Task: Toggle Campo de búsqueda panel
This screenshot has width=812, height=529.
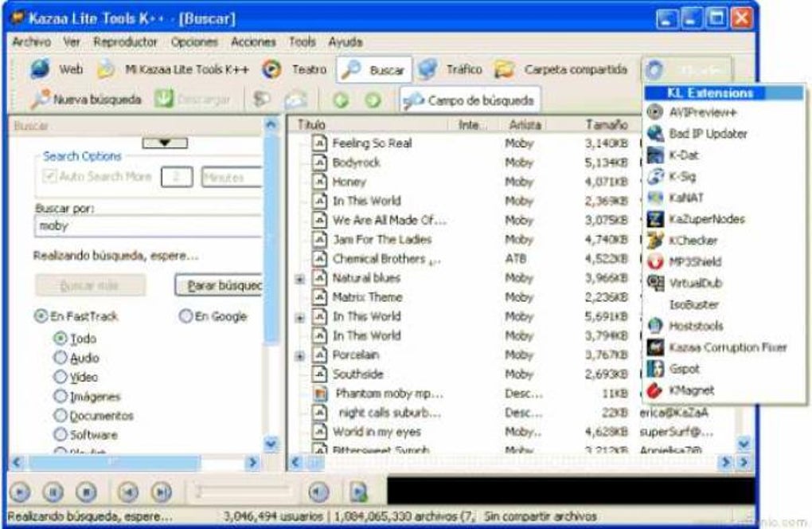Action: [470, 100]
